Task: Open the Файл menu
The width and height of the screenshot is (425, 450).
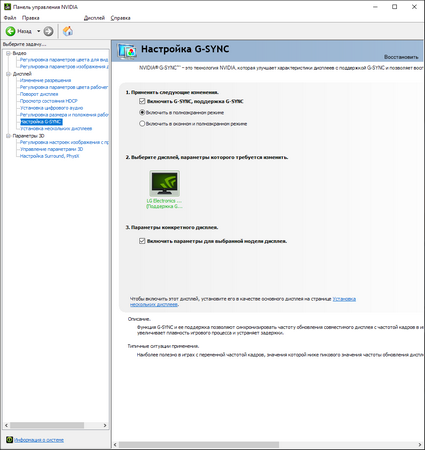Action: click(x=10, y=18)
